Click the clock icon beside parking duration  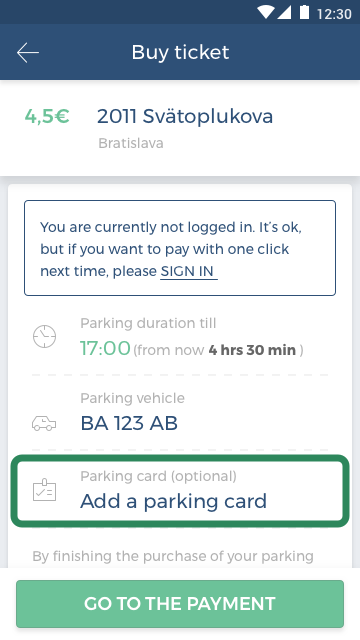coord(44,336)
